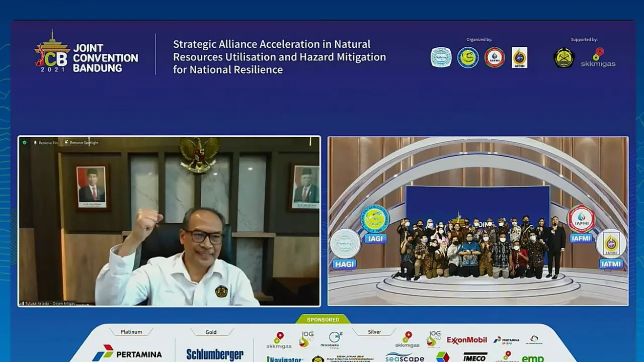Click the group photo in the studio
The image size is (644, 362).
[x=480, y=247]
